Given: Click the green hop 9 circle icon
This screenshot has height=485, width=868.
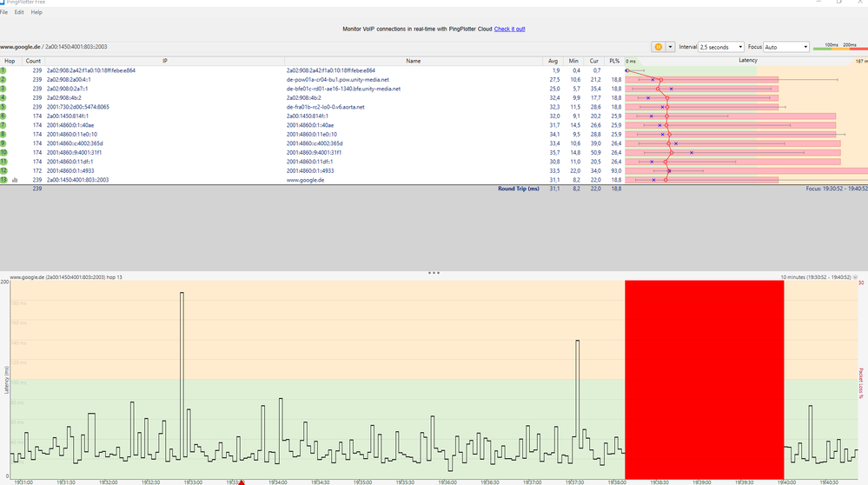Looking at the screenshot, I should [x=3, y=143].
